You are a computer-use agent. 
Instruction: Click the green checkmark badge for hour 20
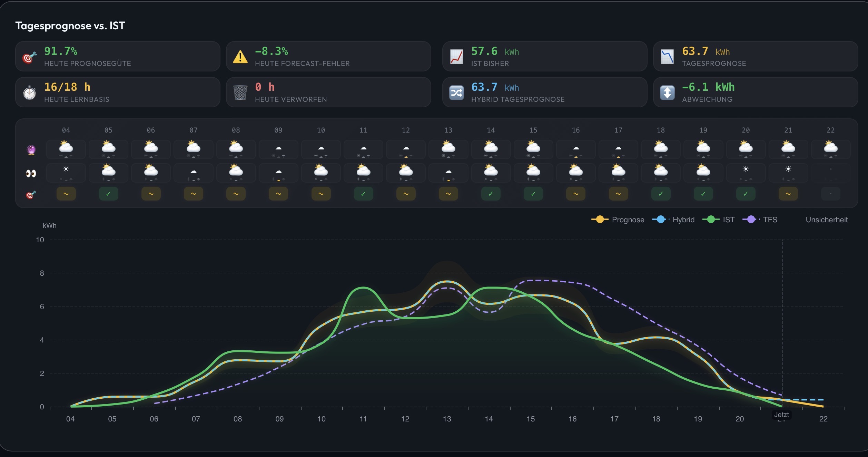pyautogui.click(x=746, y=194)
